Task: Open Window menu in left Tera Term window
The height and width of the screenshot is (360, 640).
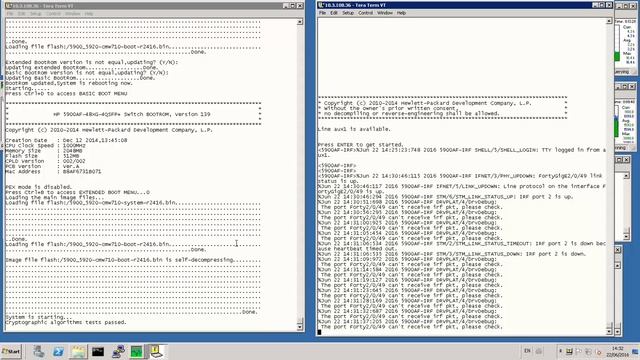Action: [x=73, y=14]
